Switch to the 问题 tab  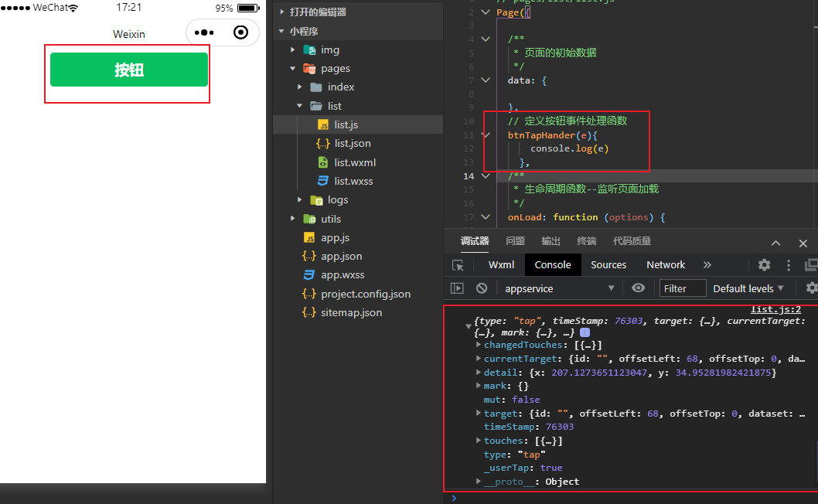[516, 241]
